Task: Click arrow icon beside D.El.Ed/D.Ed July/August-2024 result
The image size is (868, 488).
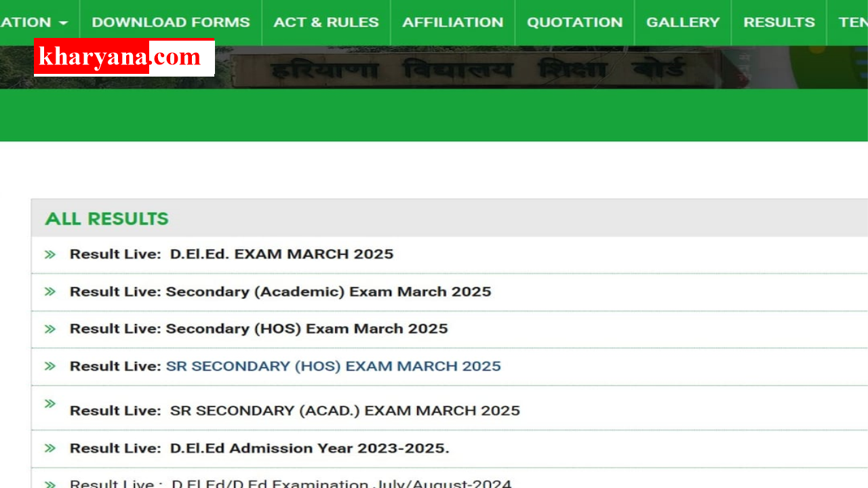Action: 50,484
